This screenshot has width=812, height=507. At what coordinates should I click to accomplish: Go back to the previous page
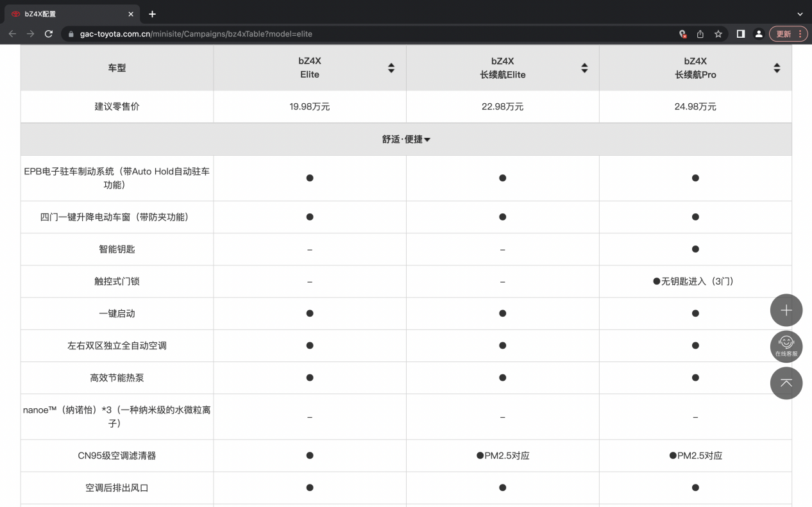[x=12, y=34]
